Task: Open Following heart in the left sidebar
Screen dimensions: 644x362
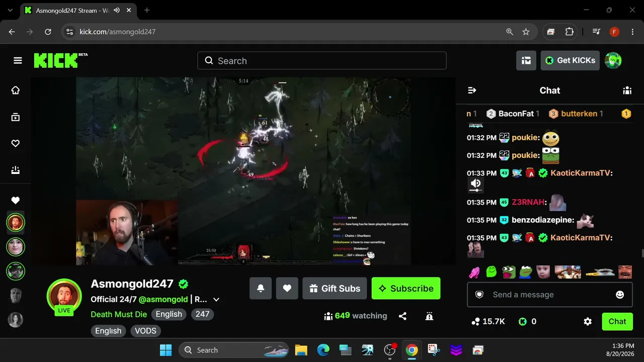Action: pyautogui.click(x=16, y=144)
